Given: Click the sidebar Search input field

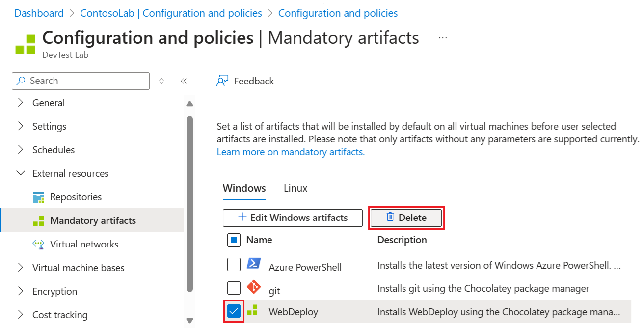Looking at the screenshot, I should tap(80, 81).
